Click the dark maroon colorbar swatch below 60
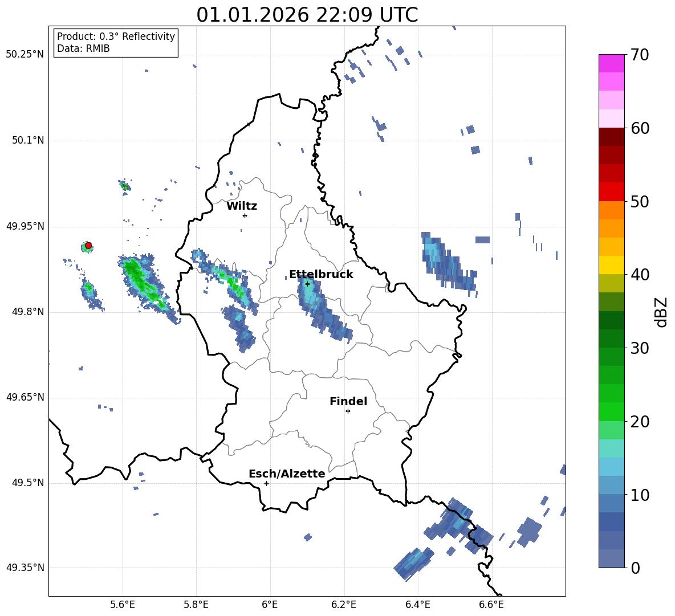Viewport: 675px width, 616px height. [611, 137]
